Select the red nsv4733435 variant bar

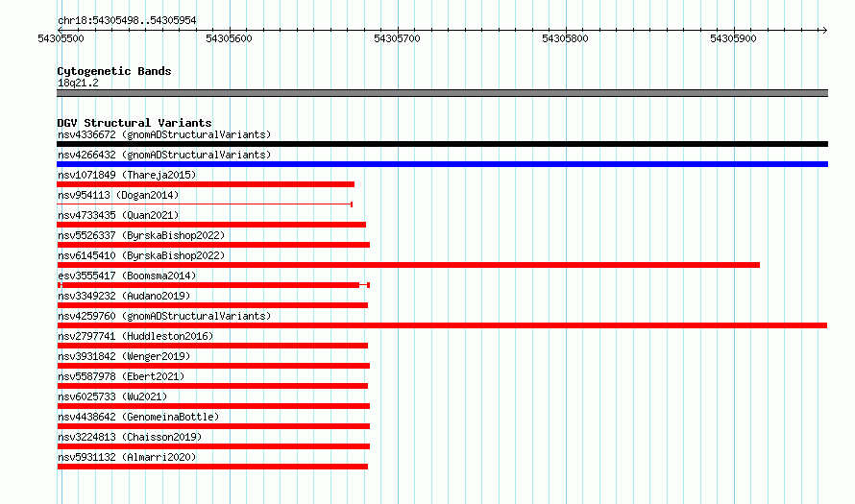pyautogui.click(x=211, y=225)
